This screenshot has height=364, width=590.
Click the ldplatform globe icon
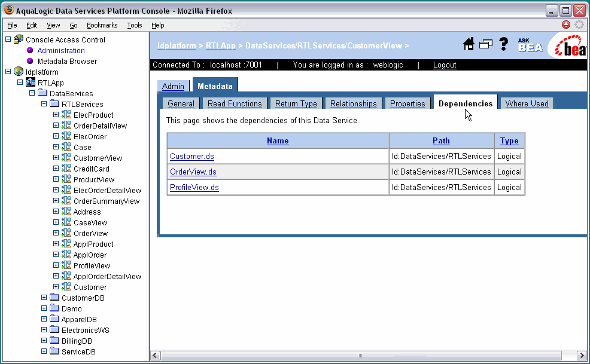(x=19, y=72)
